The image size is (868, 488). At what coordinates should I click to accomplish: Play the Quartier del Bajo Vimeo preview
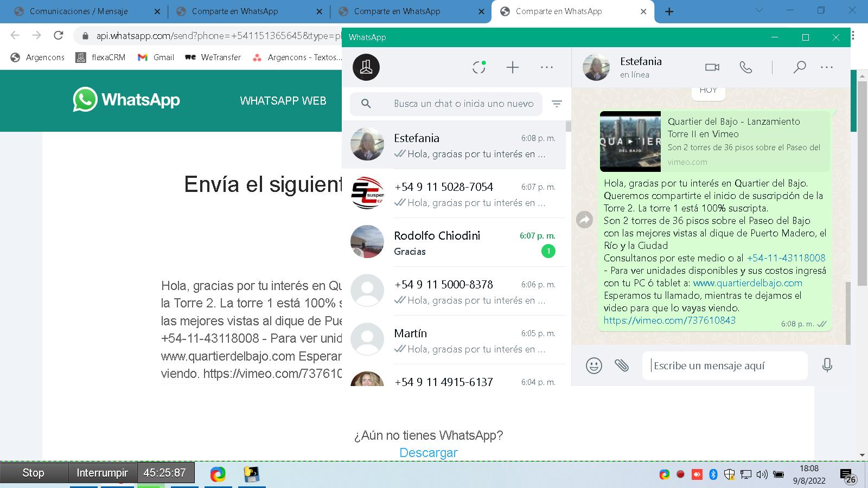pos(630,142)
